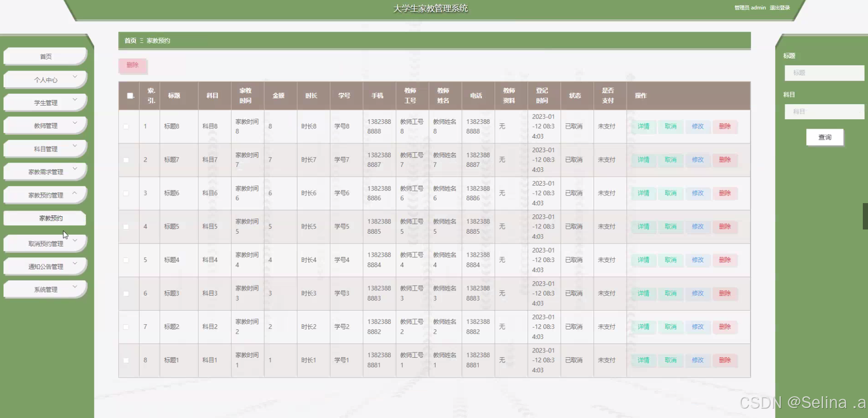This screenshot has height=418, width=868.
Task: Expand the 系统管理 sidebar menu
Action: [45, 290]
